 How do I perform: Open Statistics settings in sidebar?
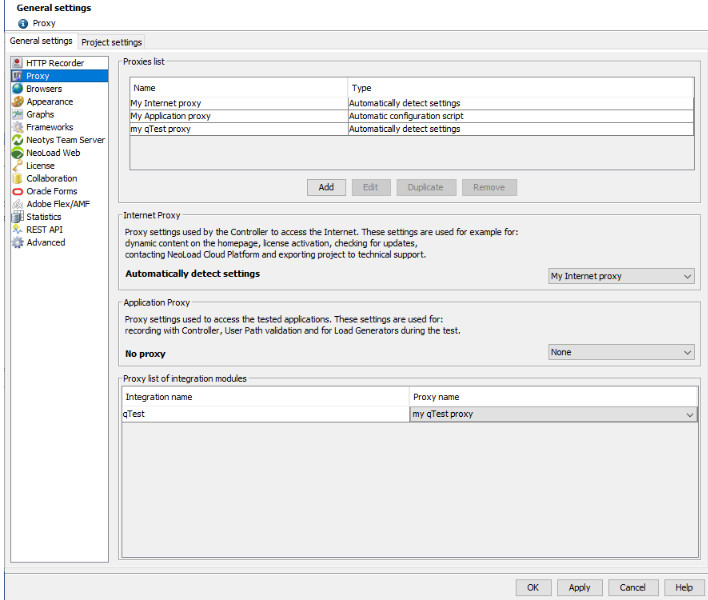coord(43,217)
